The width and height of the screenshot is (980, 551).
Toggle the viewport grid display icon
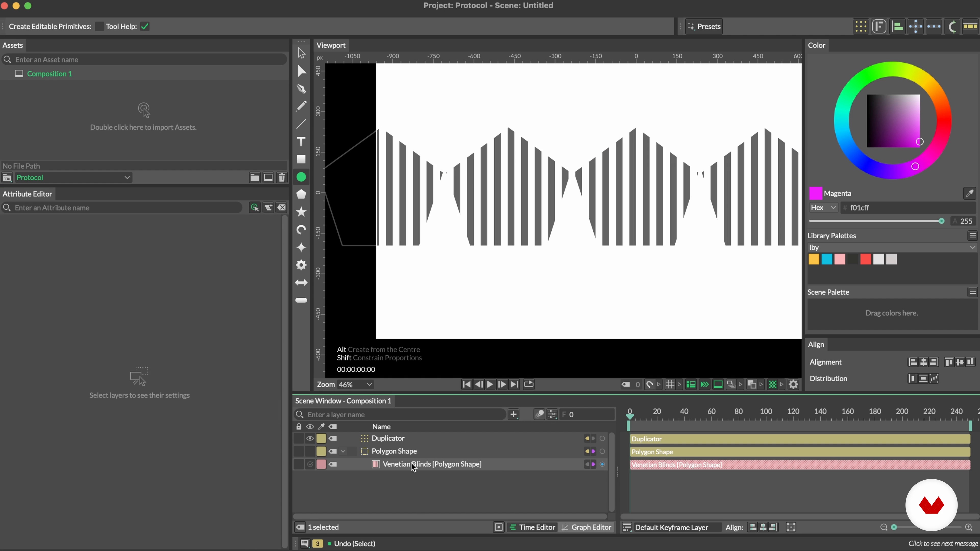click(670, 384)
